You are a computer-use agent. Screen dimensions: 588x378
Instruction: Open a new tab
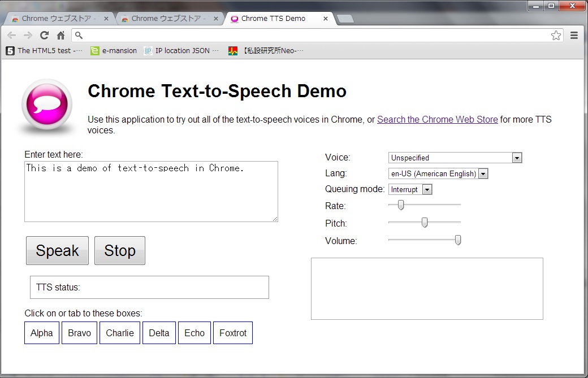345,19
